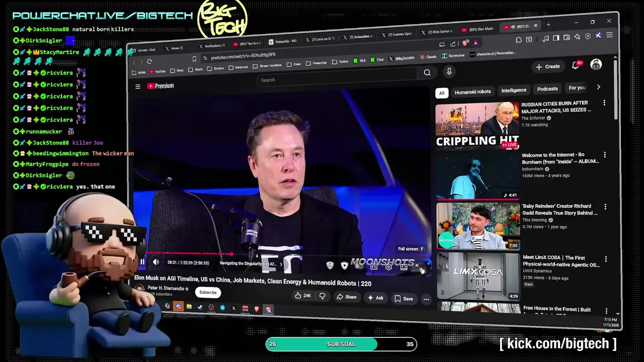Screen dimensions: 644x362
Task: Like the video showing 24K likes
Action: coord(303,296)
